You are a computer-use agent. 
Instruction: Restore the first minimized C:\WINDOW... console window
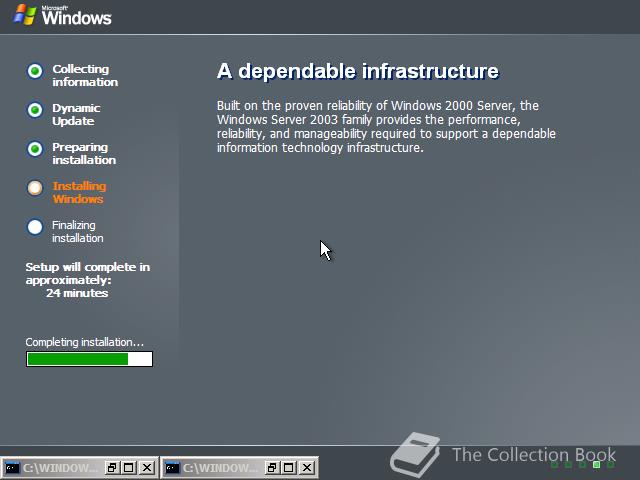111,468
